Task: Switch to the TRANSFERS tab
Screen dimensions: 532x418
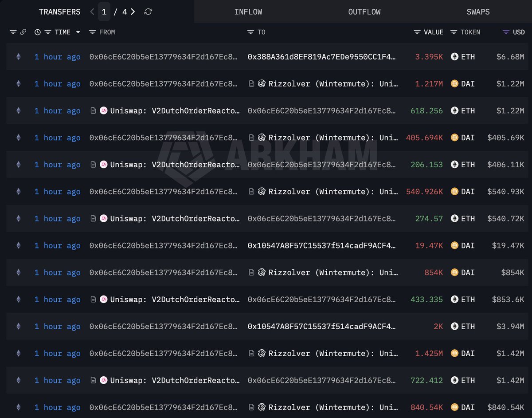Action: click(60, 12)
